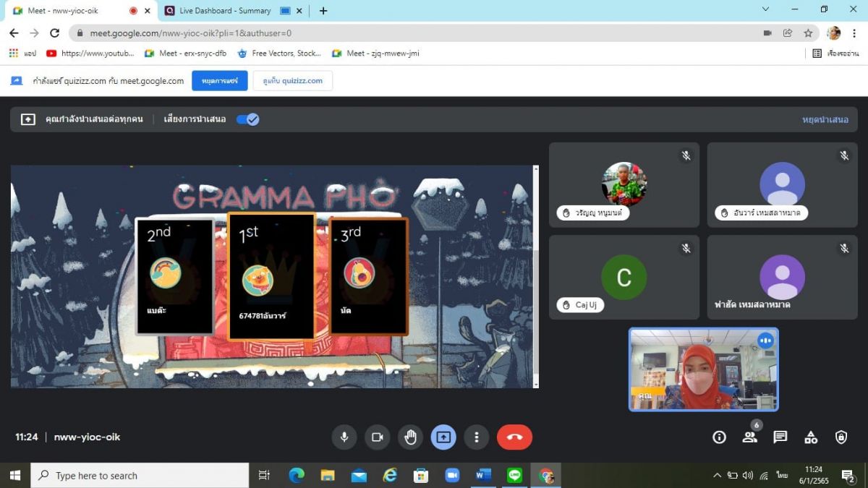Click the stop presenting link at right
Viewport: 868px width, 488px height.
tap(825, 119)
